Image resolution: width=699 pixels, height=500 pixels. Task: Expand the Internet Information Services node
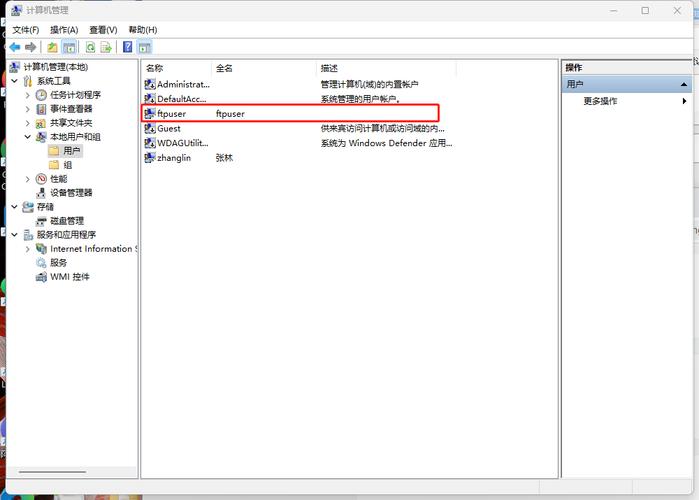coord(28,249)
